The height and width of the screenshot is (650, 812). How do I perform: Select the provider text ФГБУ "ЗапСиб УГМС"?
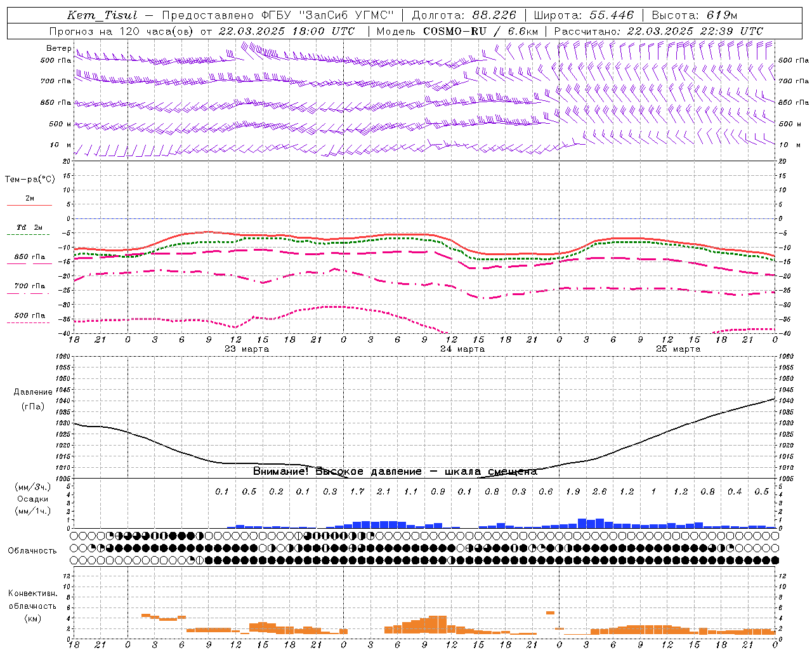click(328, 15)
